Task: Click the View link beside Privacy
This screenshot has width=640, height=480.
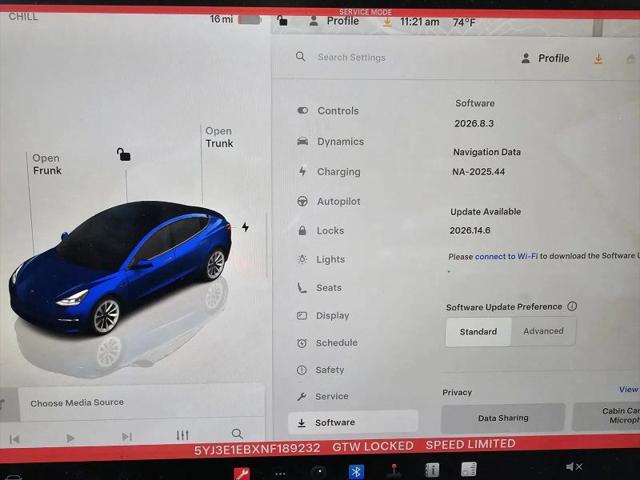Action: (x=629, y=389)
